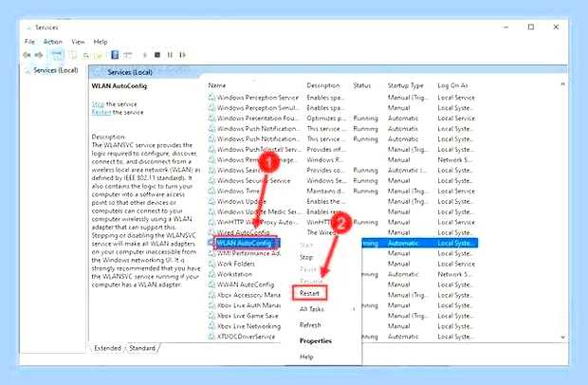Click the gear icon beside Xbox Live Game Save
588x385 pixels.
click(211, 316)
